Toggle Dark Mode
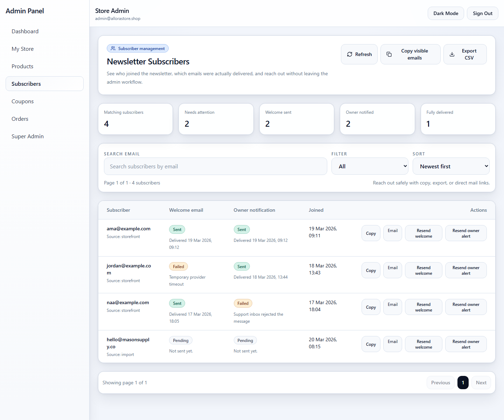Screen dimensions: 504x420 point(446,13)
